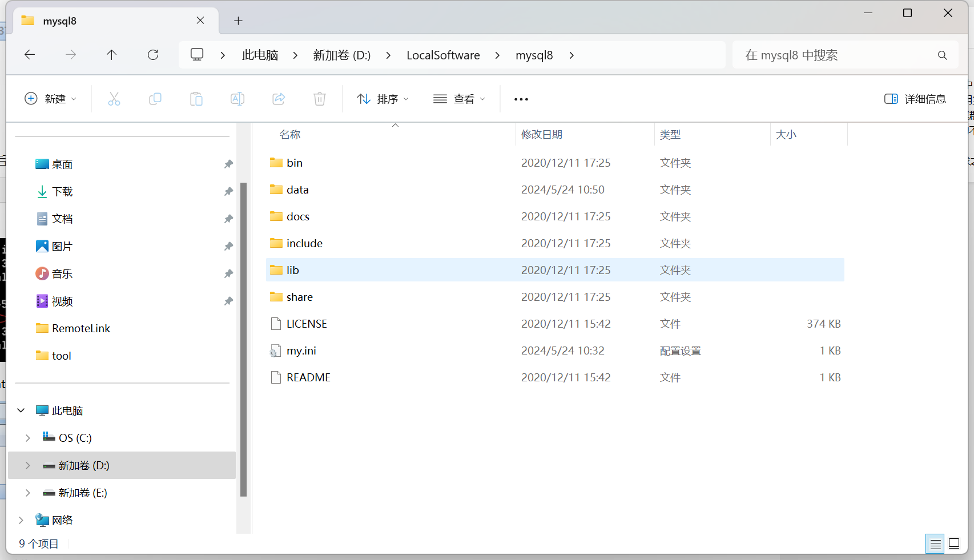This screenshot has height=560, width=974.
Task: Open the 排序 sort dropdown
Action: [x=383, y=99]
